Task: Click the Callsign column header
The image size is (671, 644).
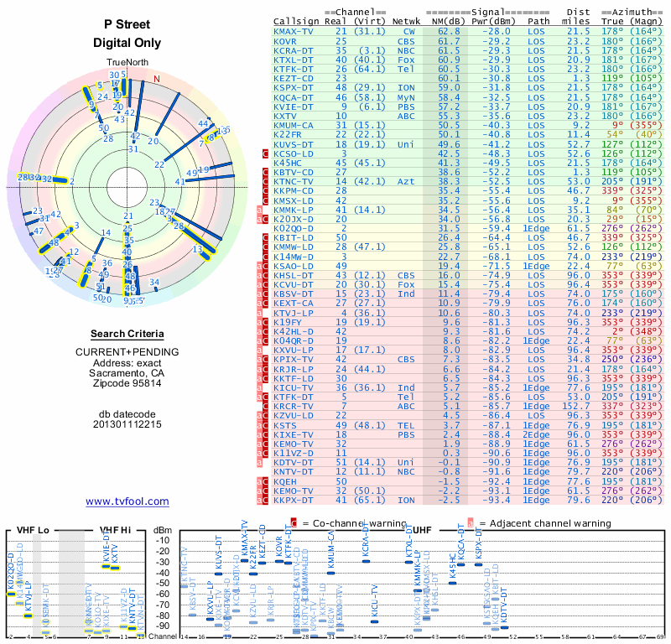Action: pyautogui.click(x=296, y=22)
